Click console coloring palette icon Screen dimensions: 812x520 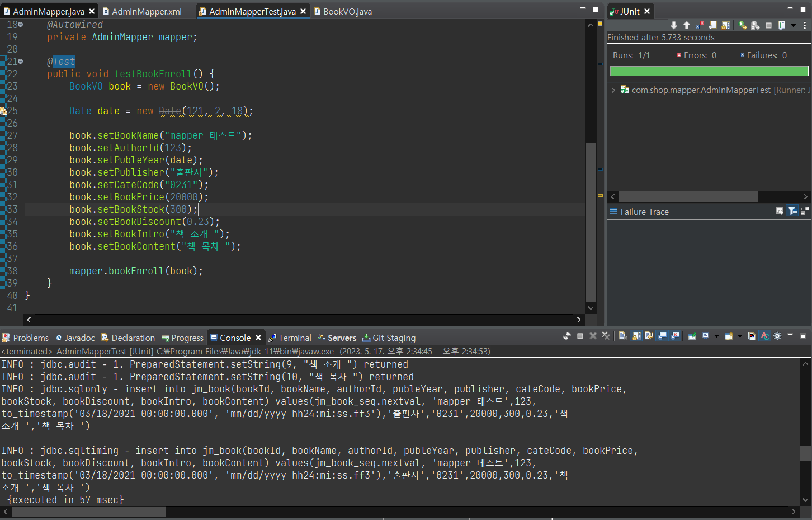tap(752, 336)
